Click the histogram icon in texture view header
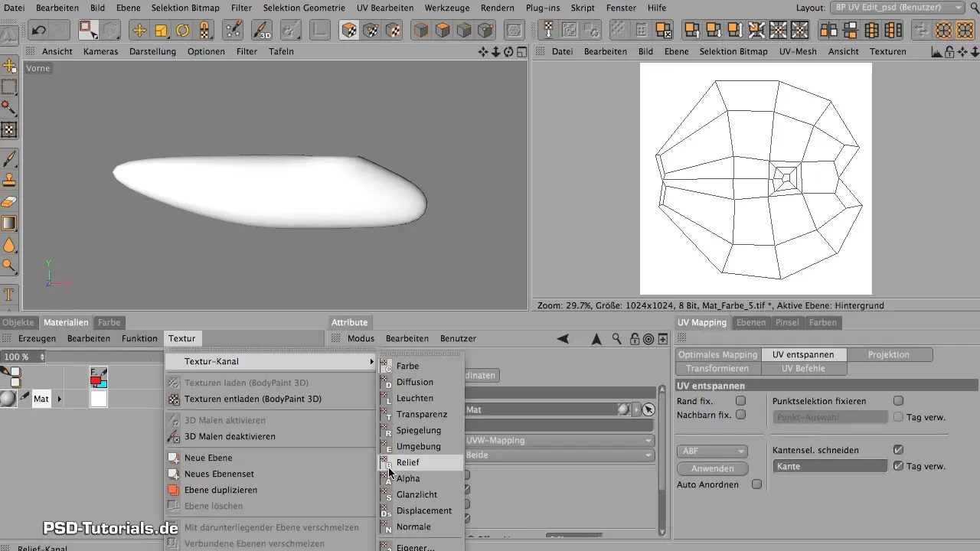The width and height of the screenshot is (980, 551). (938, 51)
